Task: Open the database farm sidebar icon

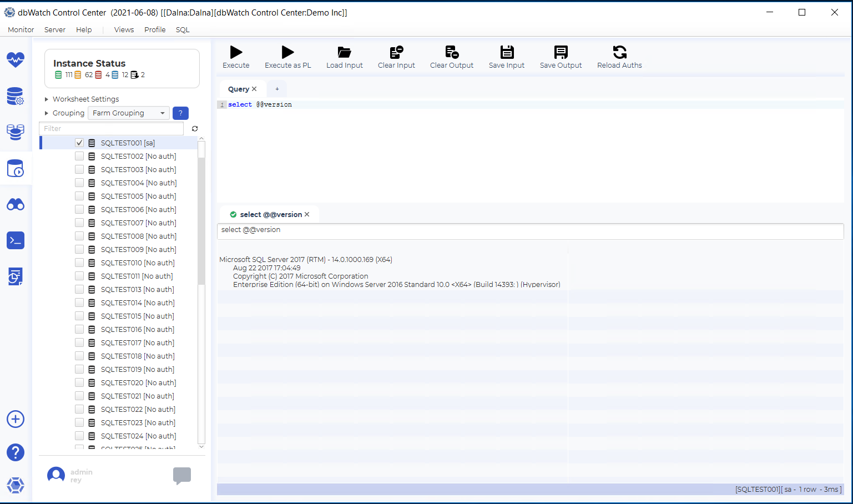Action: tap(16, 132)
